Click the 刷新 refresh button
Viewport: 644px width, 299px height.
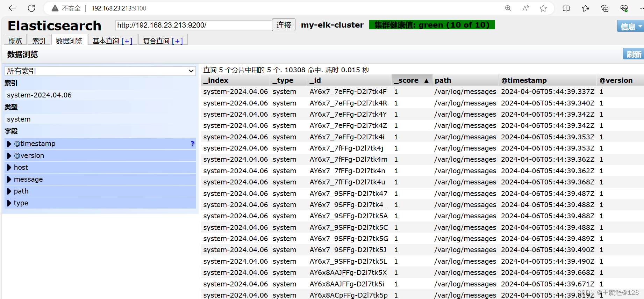pyautogui.click(x=634, y=54)
